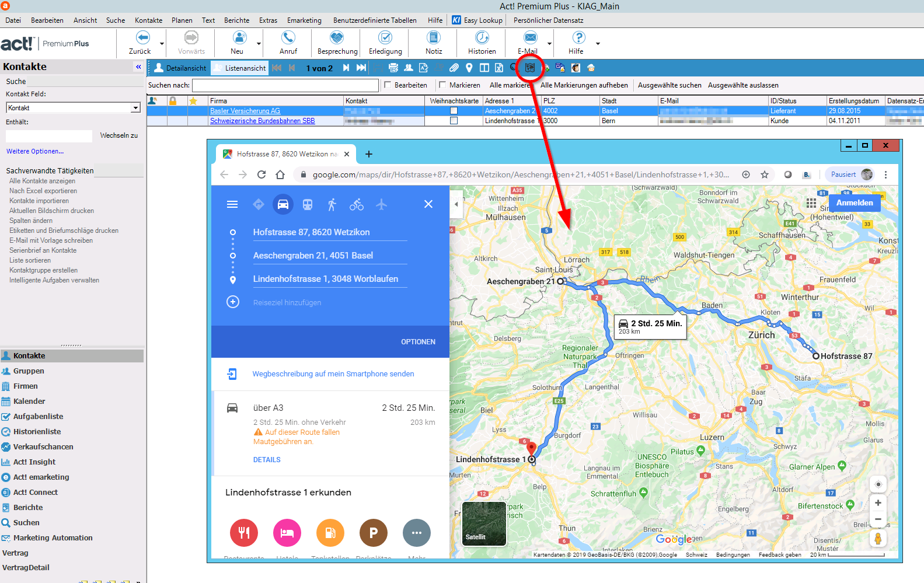Bookmark this page with star icon

(x=765, y=174)
